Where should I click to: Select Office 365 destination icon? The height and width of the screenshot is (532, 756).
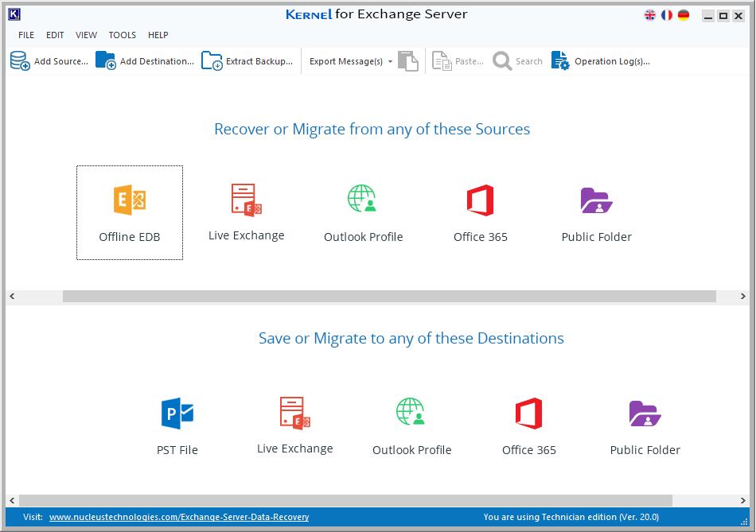pyautogui.click(x=529, y=414)
